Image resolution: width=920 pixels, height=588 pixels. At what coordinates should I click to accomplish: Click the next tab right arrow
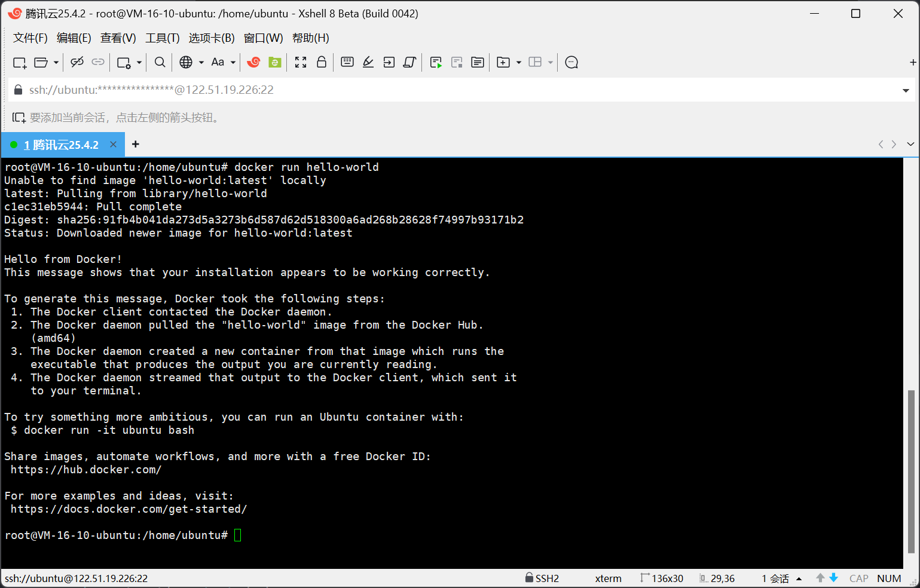pos(894,144)
